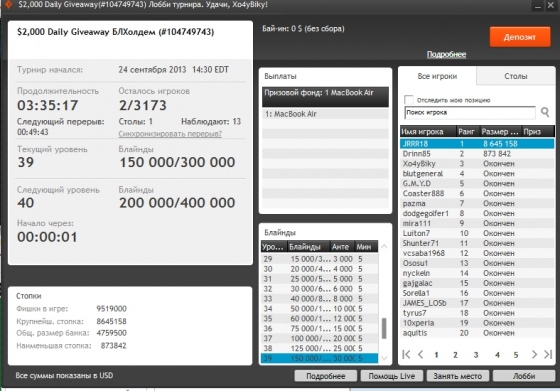Viewport: 560px width, 391px height.
Task: Open page 3 of player list
Action: tap(476, 355)
